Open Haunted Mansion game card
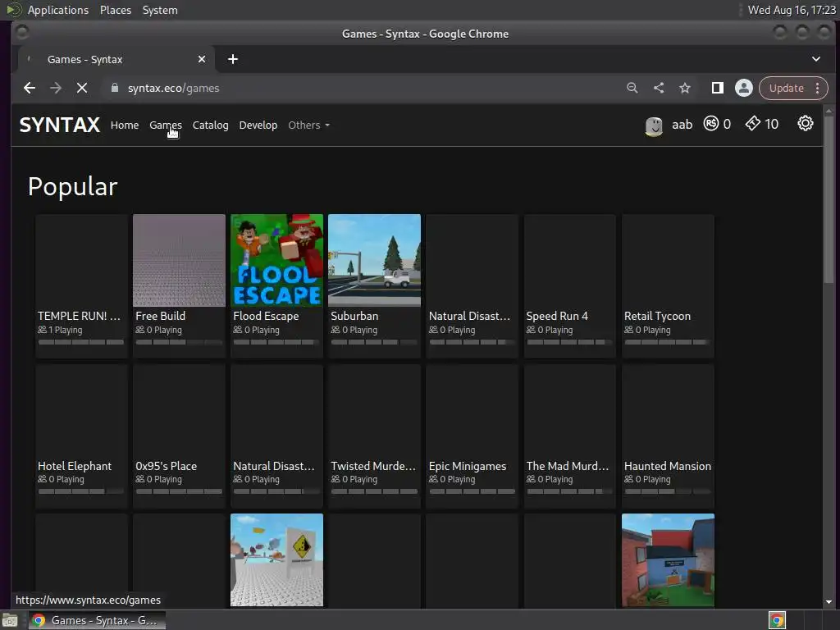 [x=668, y=436]
